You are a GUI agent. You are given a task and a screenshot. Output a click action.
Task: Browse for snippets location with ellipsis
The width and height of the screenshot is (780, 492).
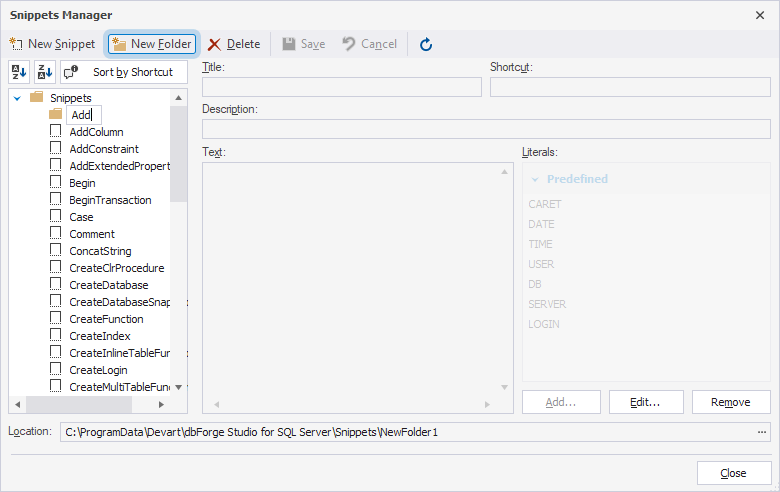pos(762,432)
